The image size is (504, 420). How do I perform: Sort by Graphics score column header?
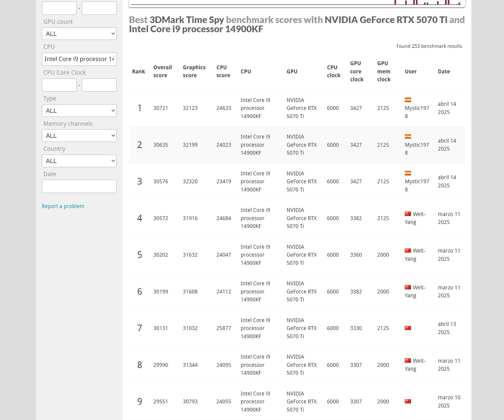pos(194,71)
